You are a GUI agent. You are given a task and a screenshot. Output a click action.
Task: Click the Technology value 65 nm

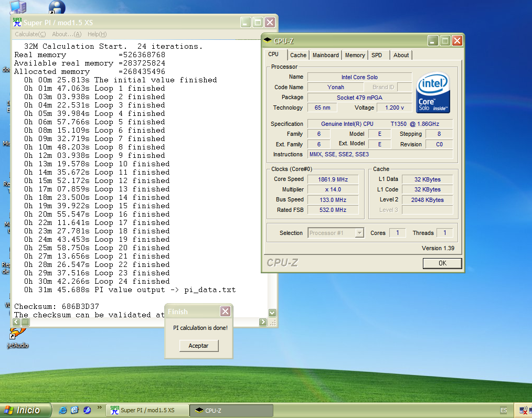(x=322, y=108)
